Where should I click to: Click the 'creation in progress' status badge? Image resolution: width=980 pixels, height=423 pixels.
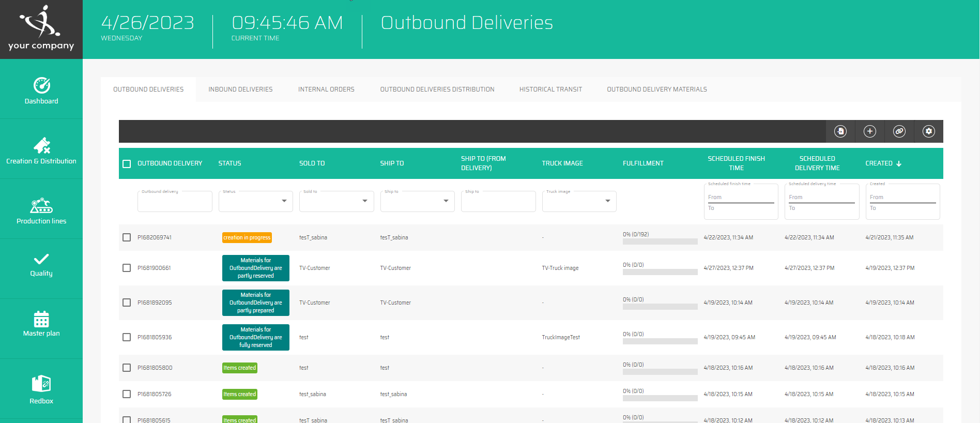pyautogui.click(x=247, y=238)
